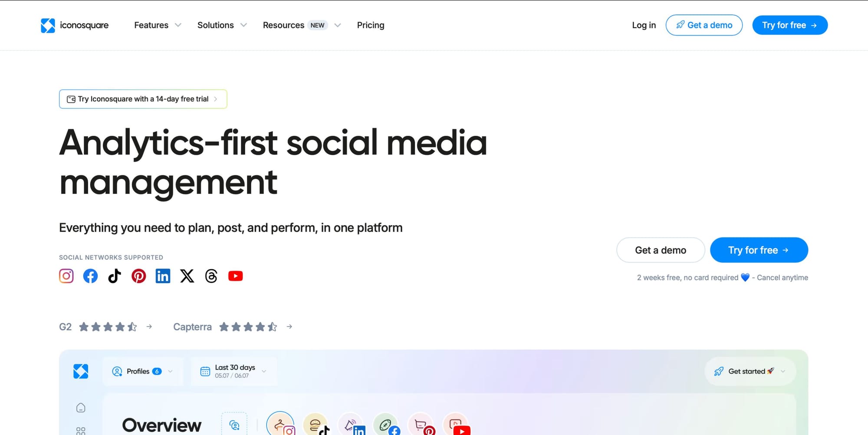This screenshot has height=435, width=868.
Task: Go to the Pricing page
Action: [371, 25]
